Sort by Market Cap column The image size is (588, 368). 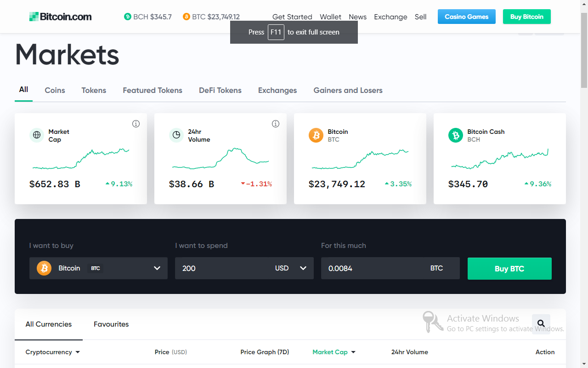click(x=334, y=352)
